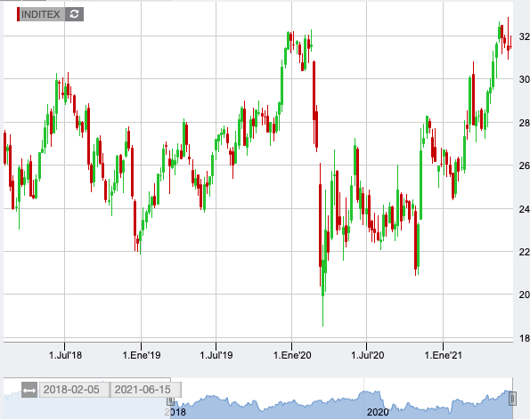Click the red color marker beside INDITEX
This screenshot has height=420, width=530.
(x=18, y=14)
